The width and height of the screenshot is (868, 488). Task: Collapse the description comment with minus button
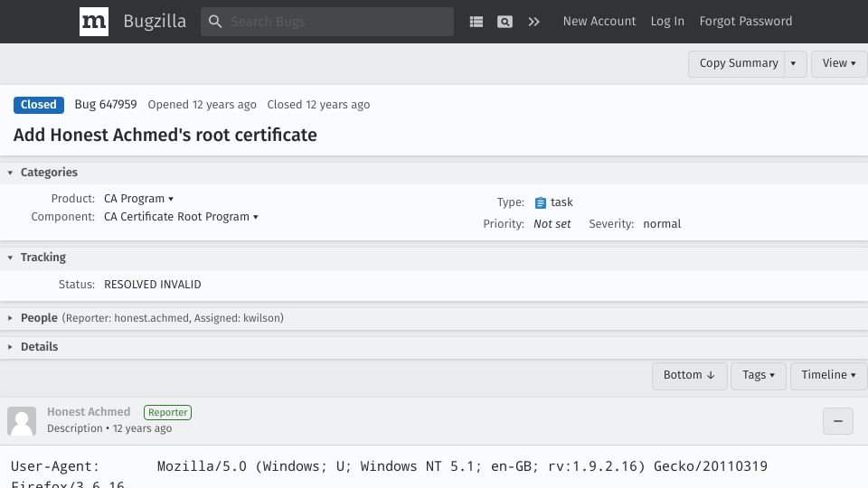[837, 421]
